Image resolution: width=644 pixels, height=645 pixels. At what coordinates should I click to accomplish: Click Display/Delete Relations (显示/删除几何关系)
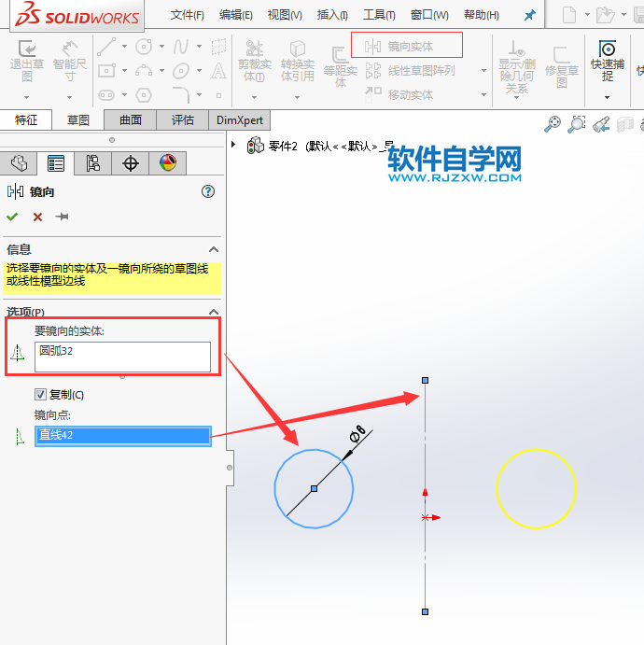click(517, 66)
